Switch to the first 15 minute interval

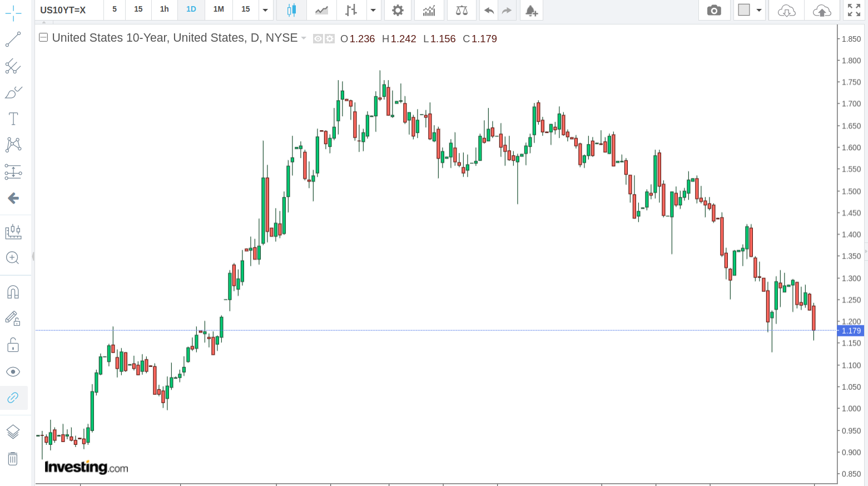[138, 9]
